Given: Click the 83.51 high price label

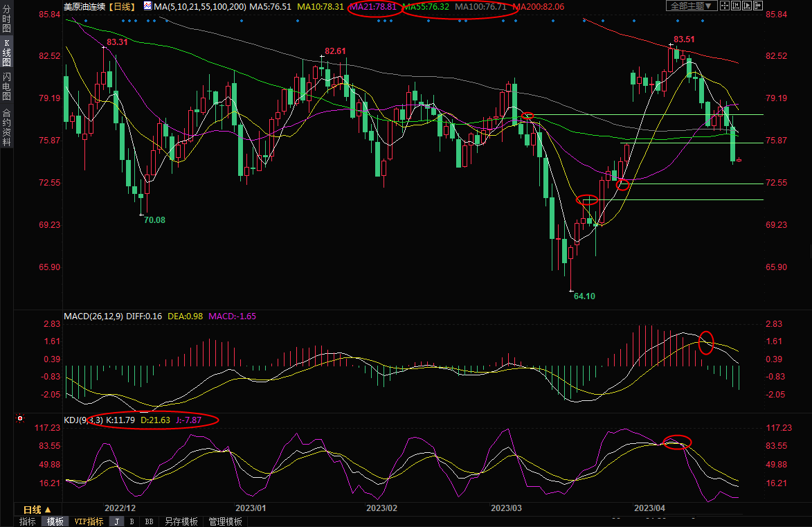Looking at the screenshot, I should (x=684, y=39).
